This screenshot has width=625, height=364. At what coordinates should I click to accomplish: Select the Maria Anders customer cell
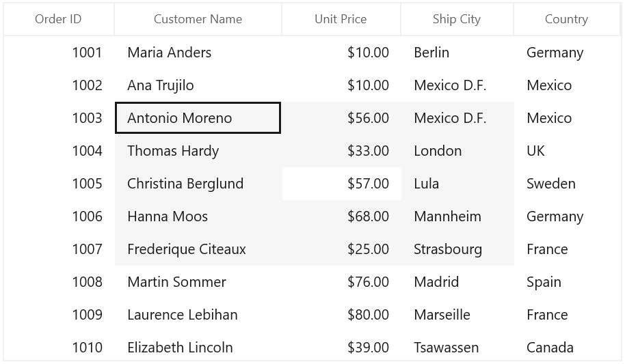tap(198, 53)
